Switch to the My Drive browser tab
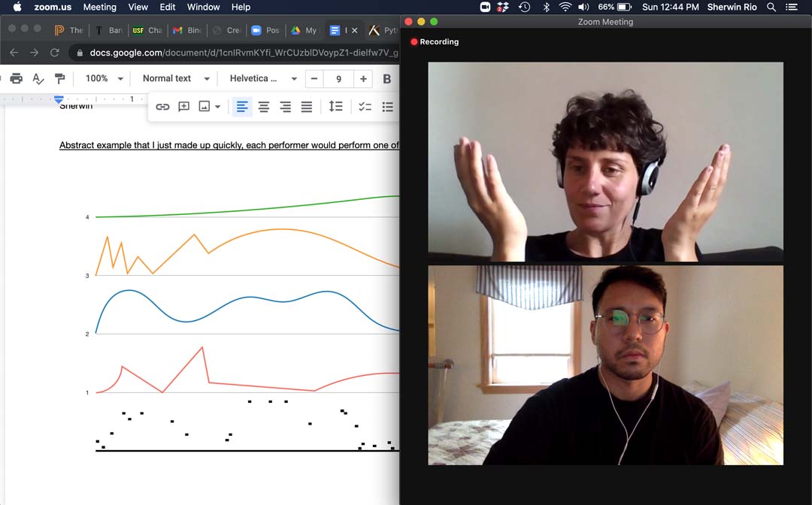This screenshot has width=812, height=505. (x=304, y=30)
